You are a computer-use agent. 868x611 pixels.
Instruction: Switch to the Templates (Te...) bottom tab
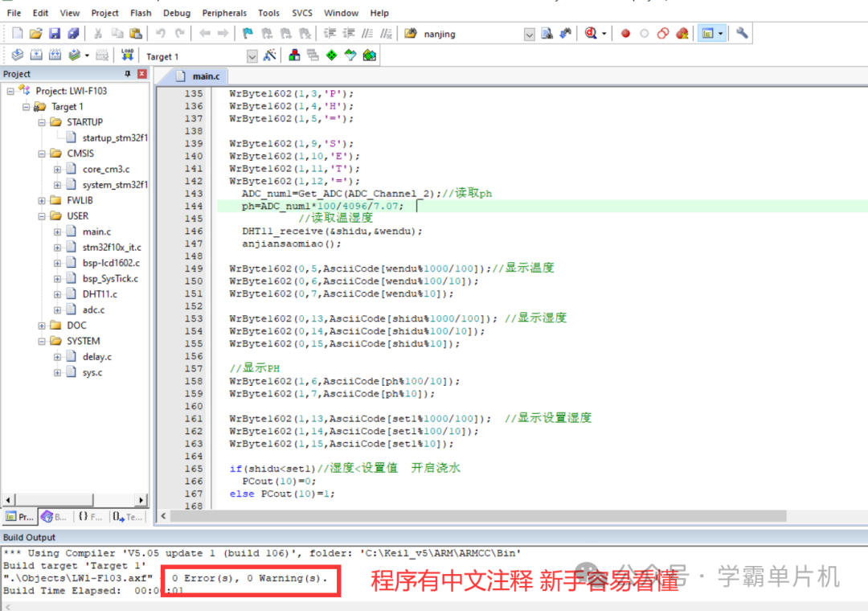coord(127,516)
